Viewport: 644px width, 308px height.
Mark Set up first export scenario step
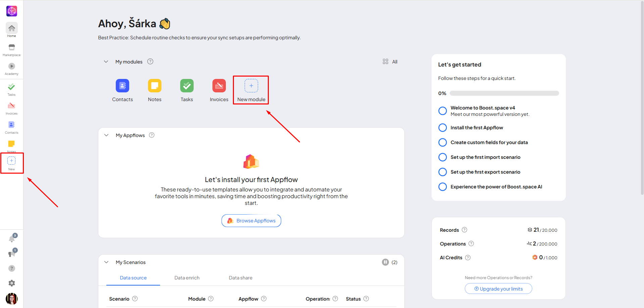pyautogui.click(x=443, y=172)
